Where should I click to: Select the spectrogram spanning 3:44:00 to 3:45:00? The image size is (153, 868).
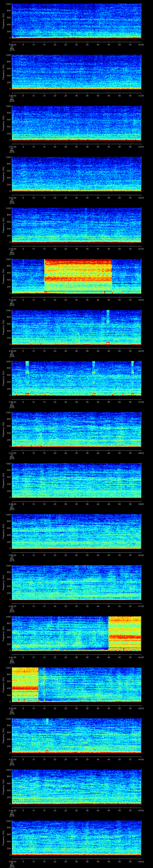pyautogui.click(x=76, y=786)
